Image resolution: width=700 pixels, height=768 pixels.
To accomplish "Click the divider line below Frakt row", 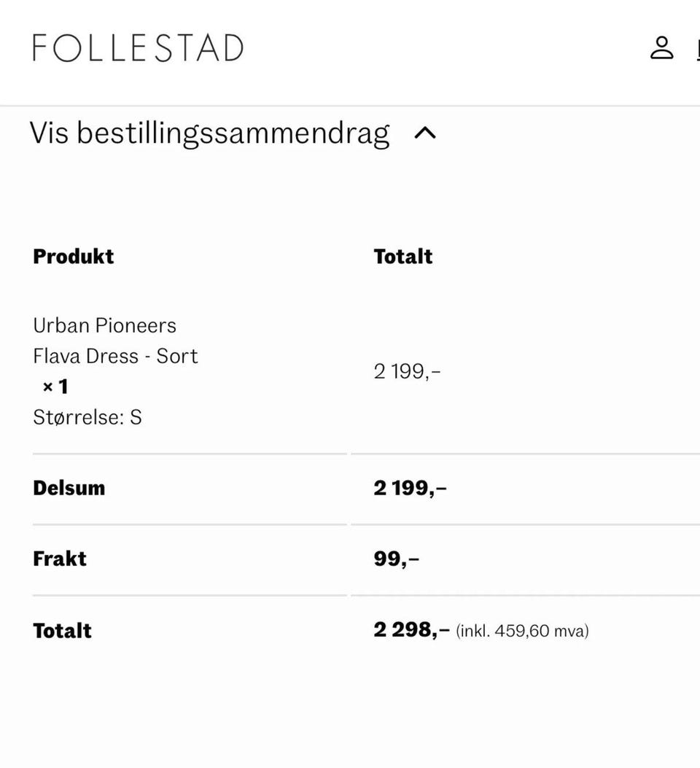I will click(190, 595).
